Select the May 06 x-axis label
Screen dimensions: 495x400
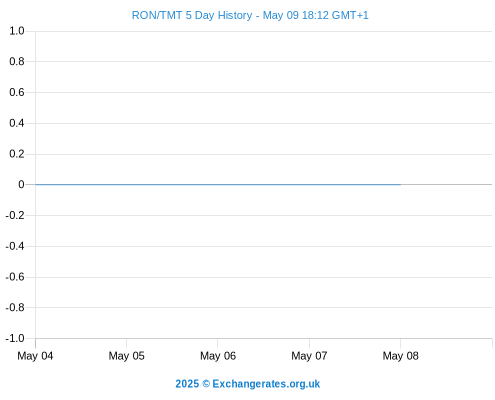point(218,356)
